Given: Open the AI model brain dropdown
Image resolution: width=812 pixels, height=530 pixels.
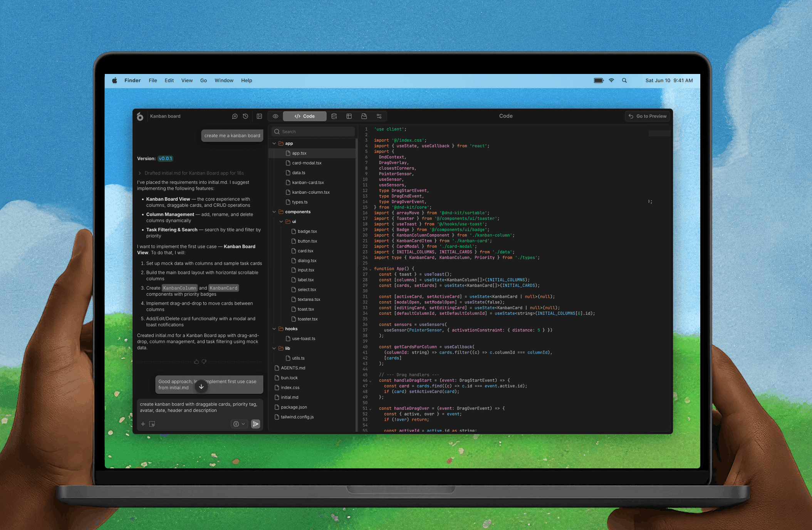Looking at the screenshot, I should (x=239, y=424).
